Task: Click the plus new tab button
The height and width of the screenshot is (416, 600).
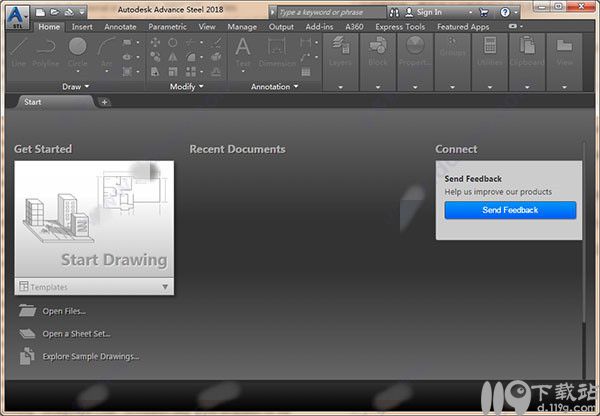Action: pos(104,102)
